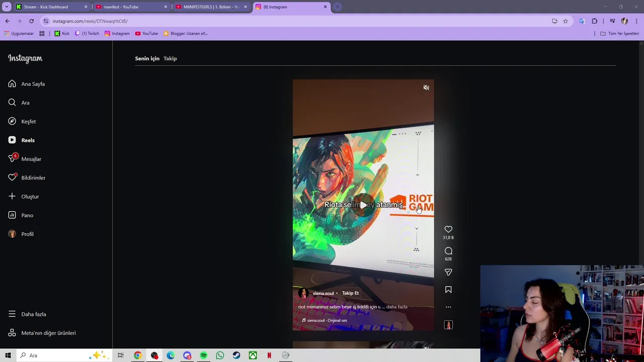View site information icon
This screenshot has height=362, width=644.
[x=46, y=21]
